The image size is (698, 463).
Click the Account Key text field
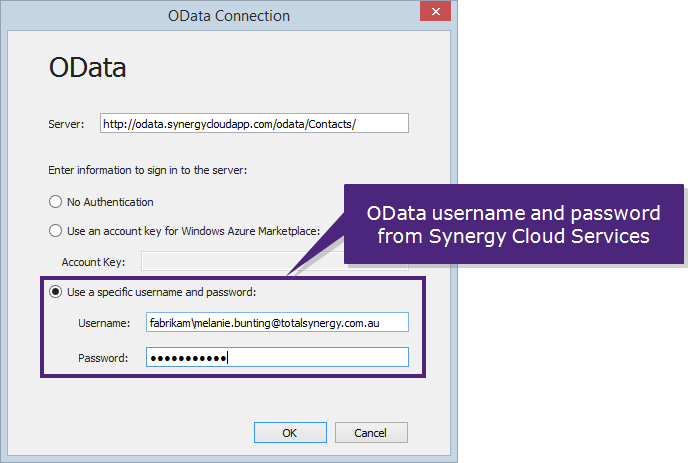[243, 261]
